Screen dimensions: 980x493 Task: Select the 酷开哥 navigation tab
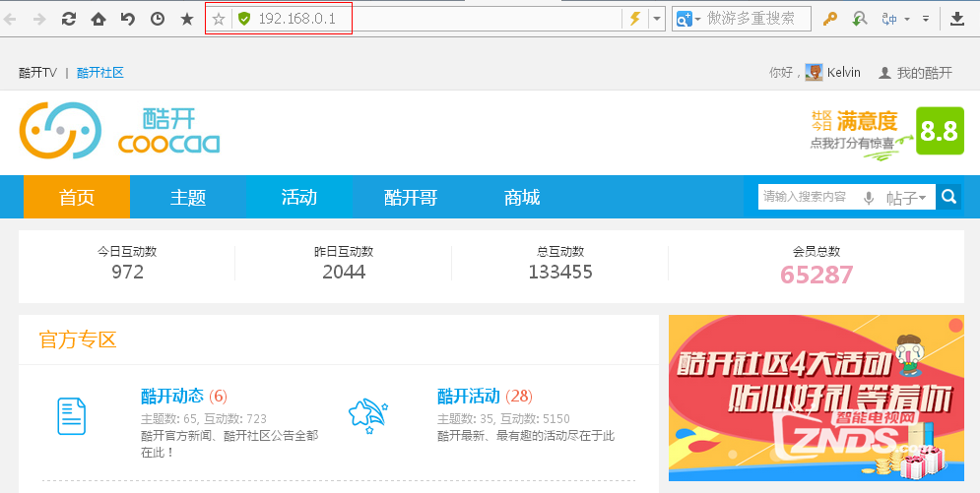tap(411, 197)
